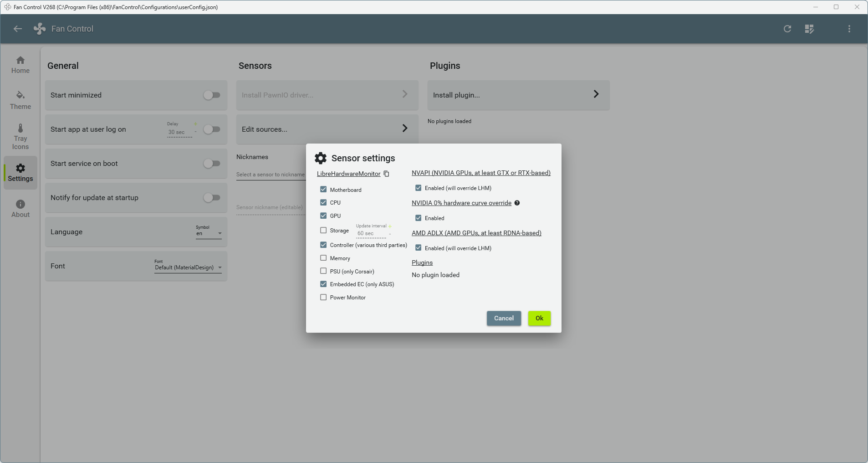This screenshot has height=463, width=868.
Task: Uncheck Enabled under NVIDIA 0% hardware curve override
Action: [x=418, y=218]
